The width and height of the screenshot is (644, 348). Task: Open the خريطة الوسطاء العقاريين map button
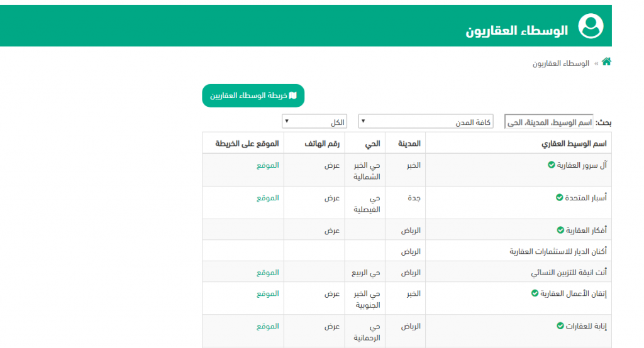(x=253, y=95)
